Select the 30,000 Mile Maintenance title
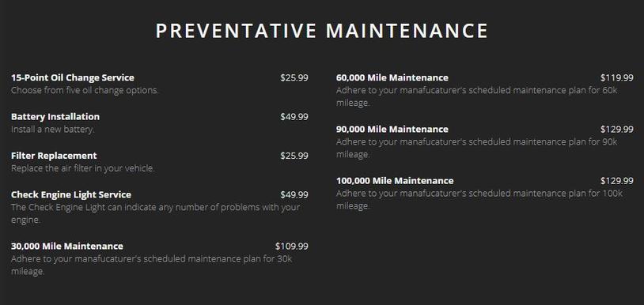Screen dimensions: 644x305 pyautogui.click(x=67, y=246)
